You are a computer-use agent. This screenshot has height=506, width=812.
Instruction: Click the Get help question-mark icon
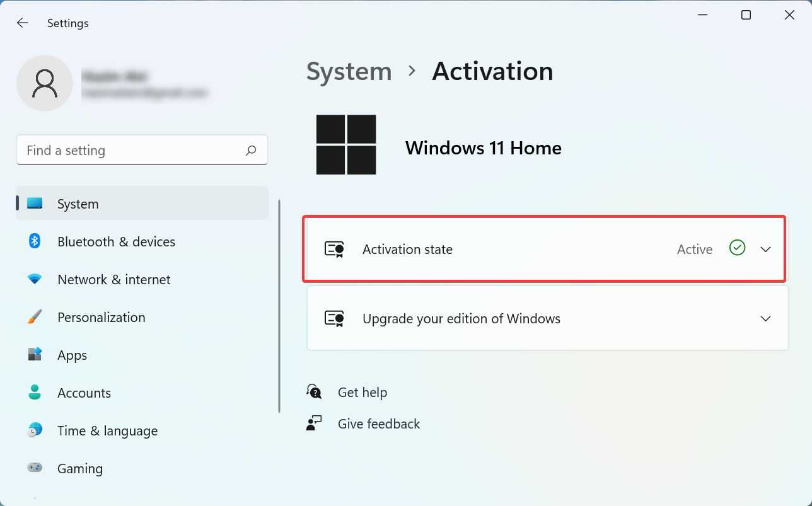click(x=313, y=391)
